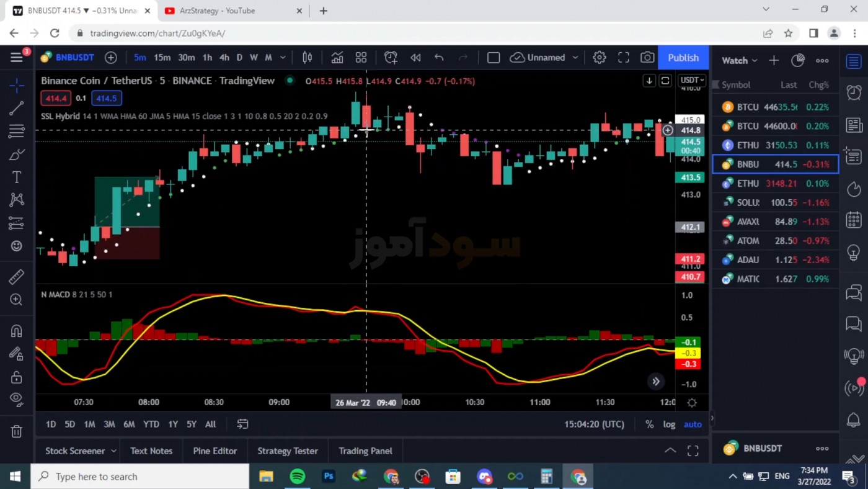Open the Pine Editor tab

[x=215, y=451]
